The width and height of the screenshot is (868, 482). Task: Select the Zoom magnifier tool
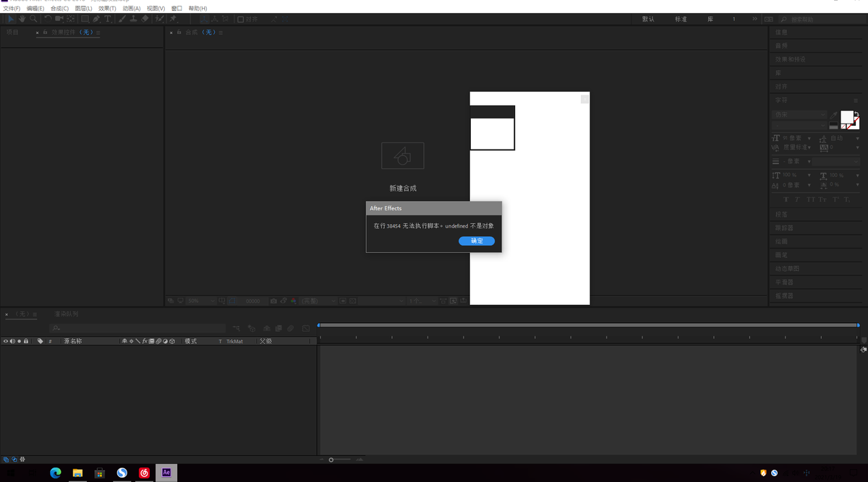[33, 19]
